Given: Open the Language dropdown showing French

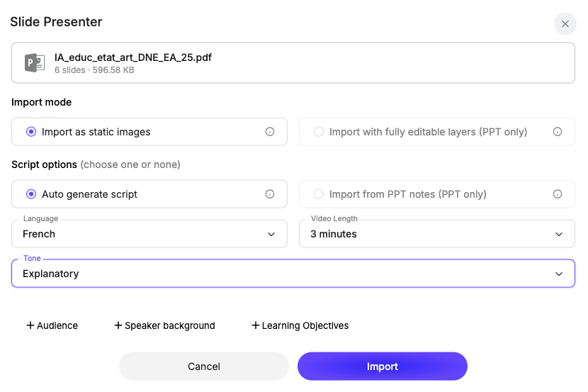Looking at the screenshot, I should click(x=149, y=234).
